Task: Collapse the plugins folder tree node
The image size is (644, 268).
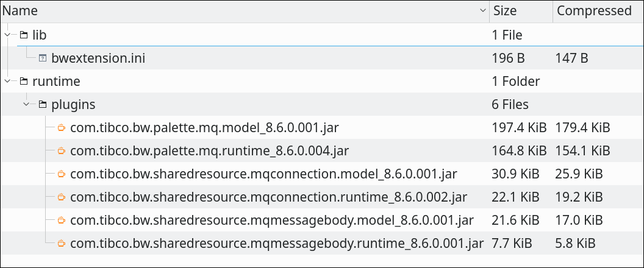Action: click(x=26, y=105)
